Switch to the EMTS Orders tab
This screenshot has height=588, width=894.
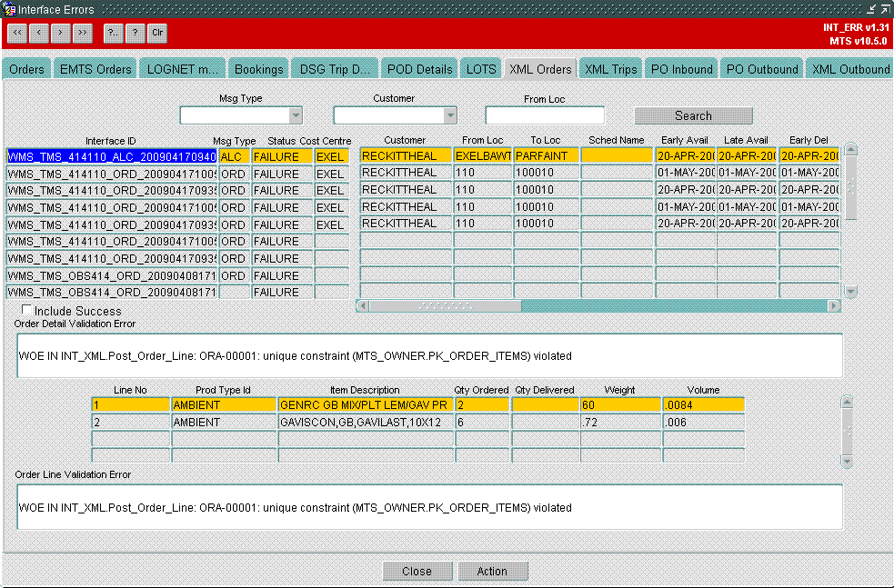(x=95, y=69)
